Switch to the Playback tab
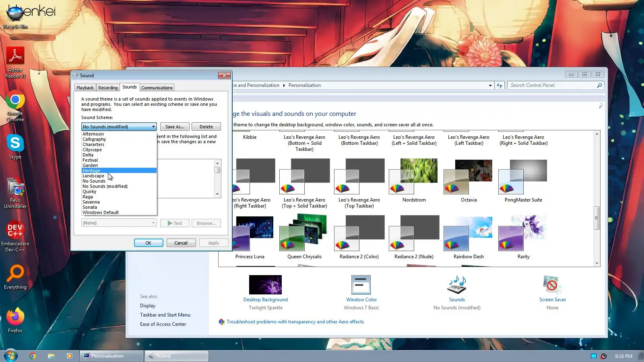The height and width of the screenshot is (362, 644). click(85, 88)
